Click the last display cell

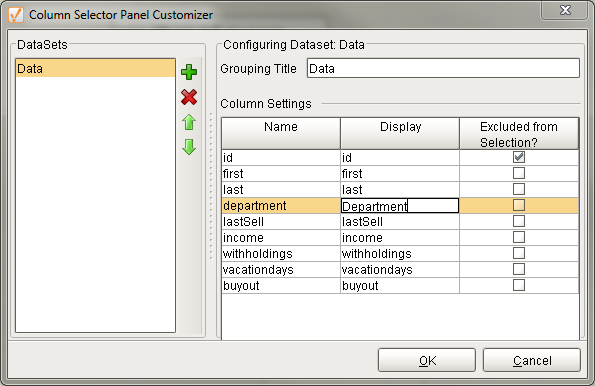coord(400,189)
